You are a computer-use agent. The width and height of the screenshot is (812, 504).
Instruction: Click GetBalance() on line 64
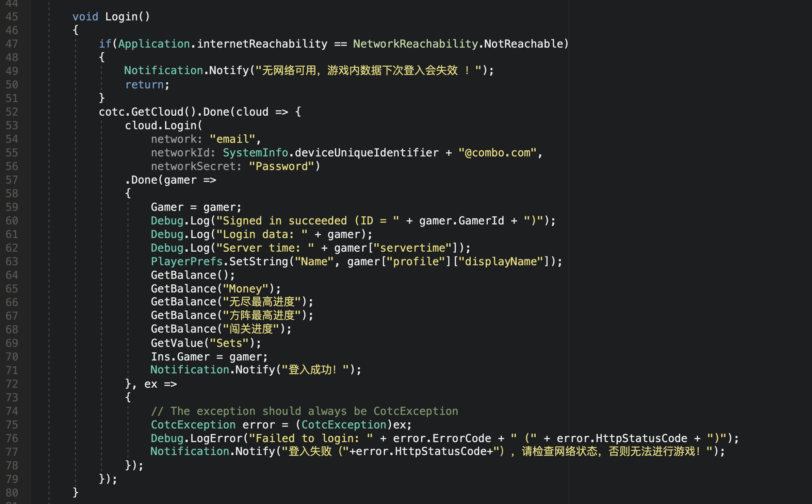pos(190,275)
